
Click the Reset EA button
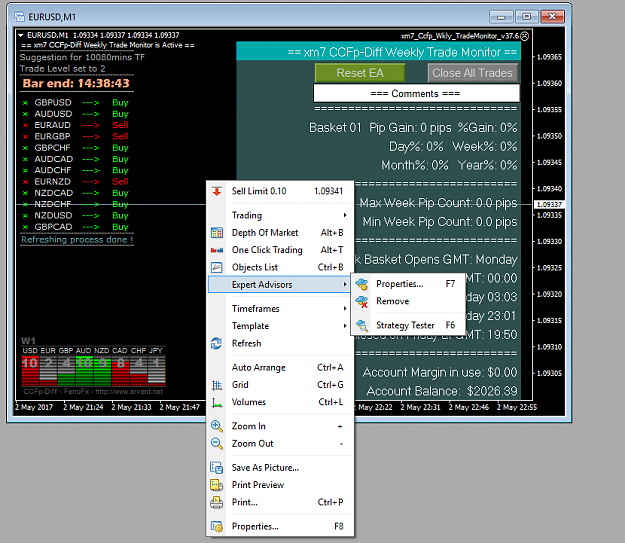point(360,73)
